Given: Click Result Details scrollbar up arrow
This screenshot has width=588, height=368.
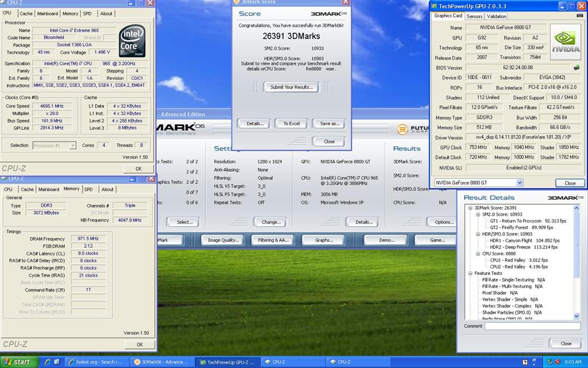Looking at the screenshot, I should tap(577, 208).
